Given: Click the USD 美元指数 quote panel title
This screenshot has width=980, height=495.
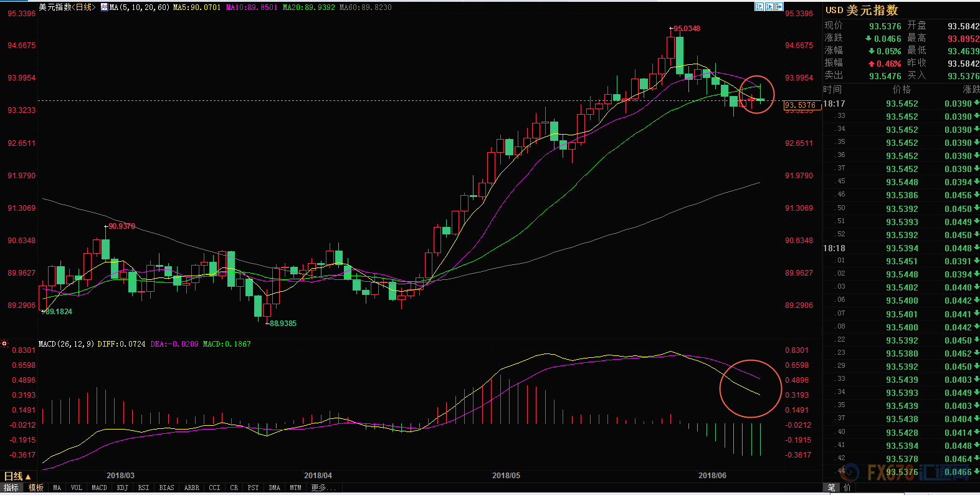Looking at the screenshot, I should (862, 11).
